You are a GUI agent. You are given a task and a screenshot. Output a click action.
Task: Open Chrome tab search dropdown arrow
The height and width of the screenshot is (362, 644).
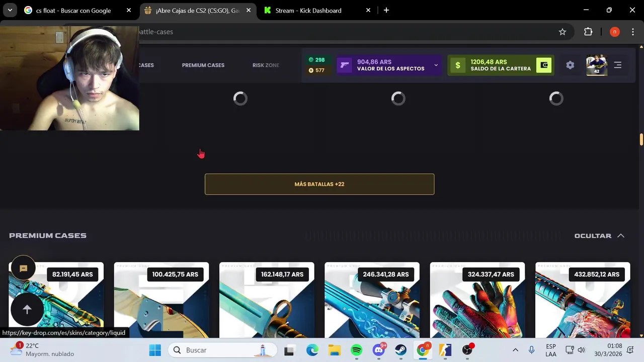point(10,10)
